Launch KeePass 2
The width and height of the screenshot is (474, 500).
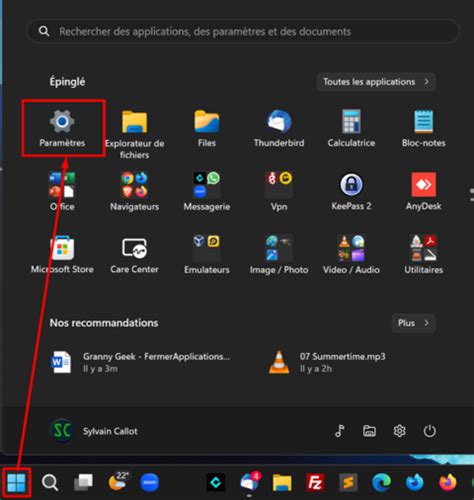tap(351, 191)
